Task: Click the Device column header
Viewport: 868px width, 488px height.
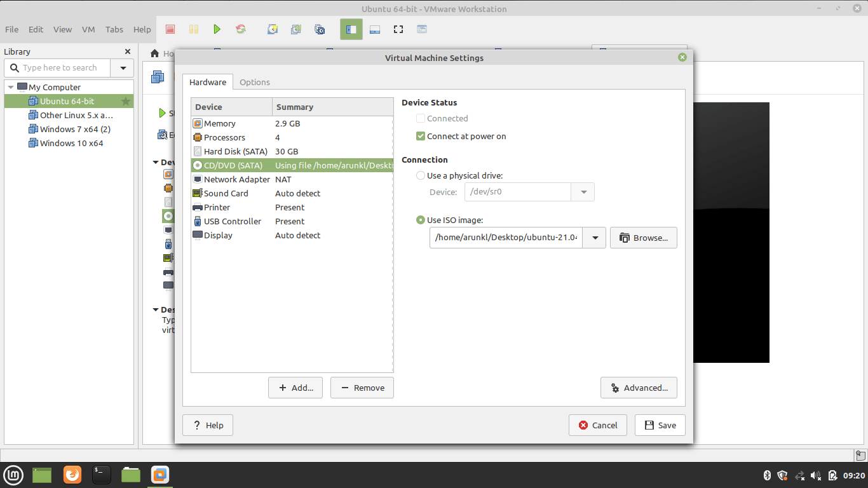Action: tap(231, 107)
